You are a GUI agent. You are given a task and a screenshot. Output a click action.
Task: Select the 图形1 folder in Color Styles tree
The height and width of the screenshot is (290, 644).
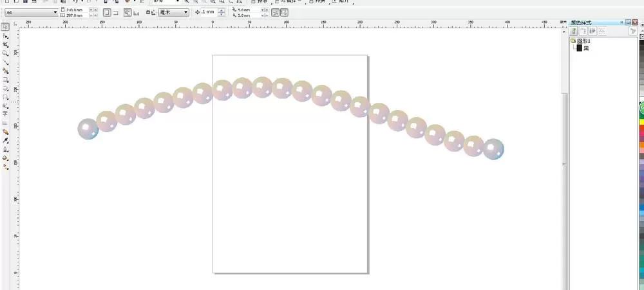(x=581, y=41)
